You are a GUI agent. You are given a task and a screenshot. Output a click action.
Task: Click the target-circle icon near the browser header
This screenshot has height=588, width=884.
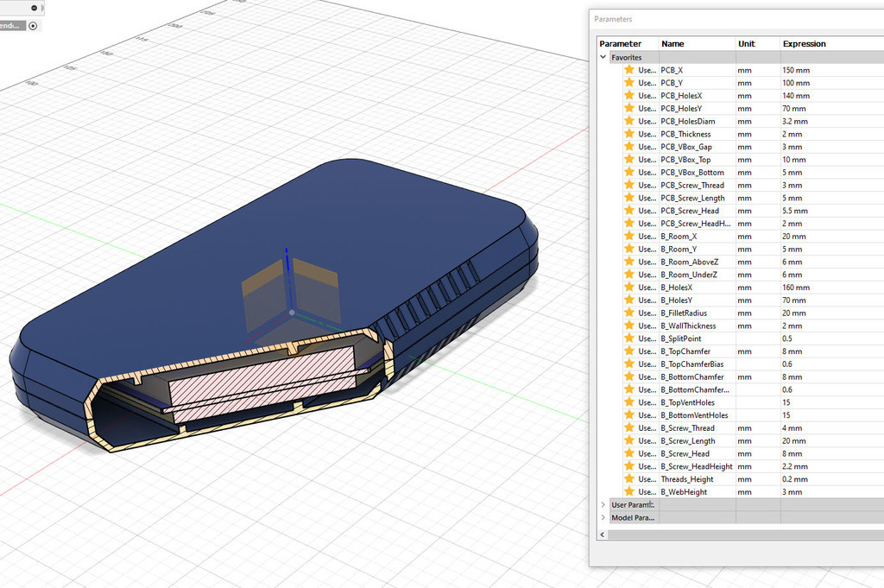[32, 25]
